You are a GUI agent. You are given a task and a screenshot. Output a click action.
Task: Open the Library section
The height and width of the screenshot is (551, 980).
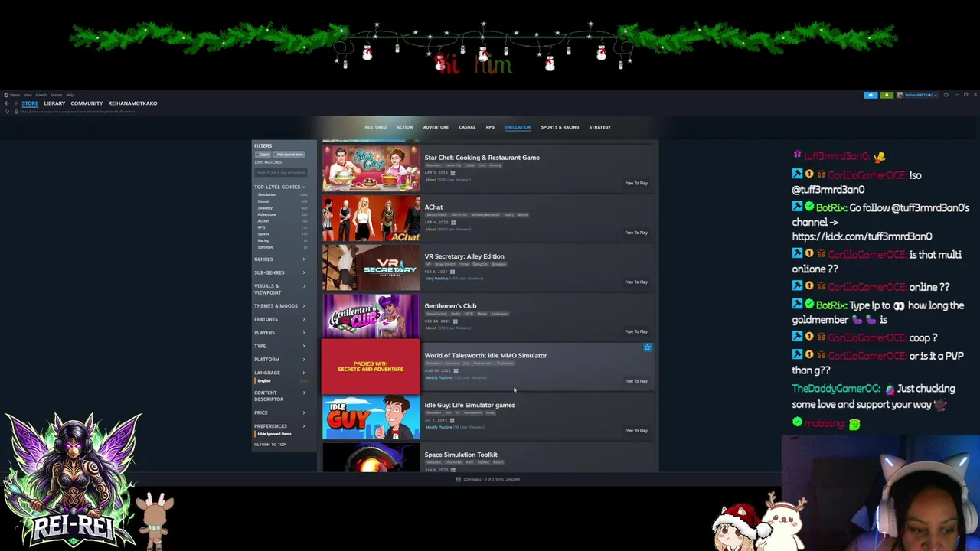(54, 103)
